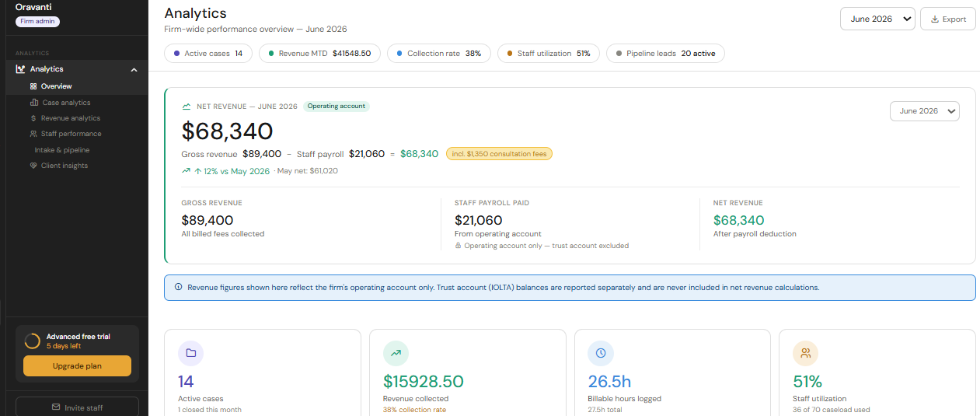This screenshot has height=416, width=980.
Task: Open the top June 2026 month dropdown
Action: click(877, 19)
